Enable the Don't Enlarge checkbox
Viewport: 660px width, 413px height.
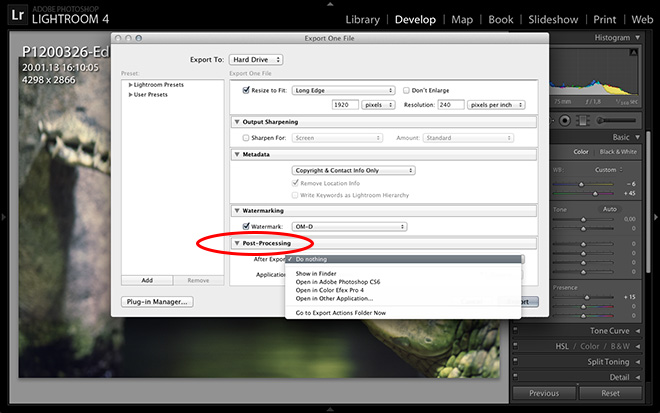point(406,91)
